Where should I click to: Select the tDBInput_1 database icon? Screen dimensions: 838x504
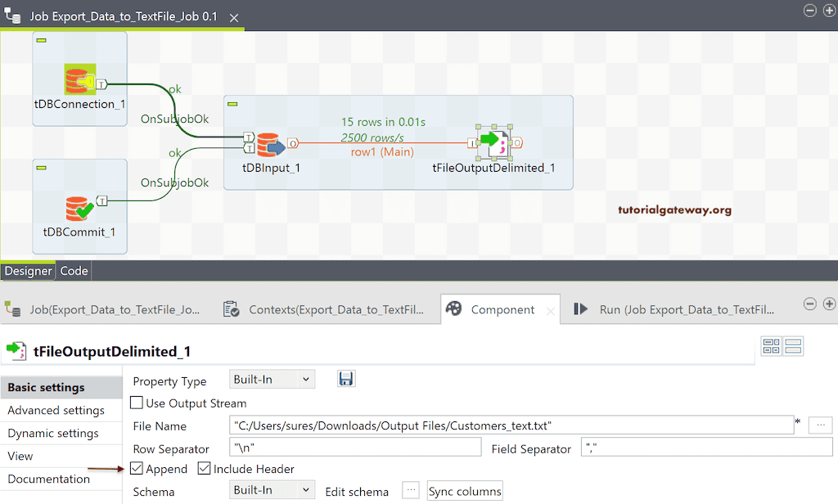click(270, 143)
